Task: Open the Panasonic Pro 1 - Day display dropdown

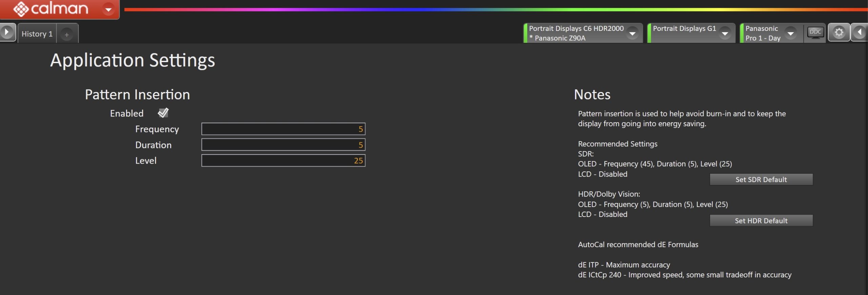Action: coord(791,33)
